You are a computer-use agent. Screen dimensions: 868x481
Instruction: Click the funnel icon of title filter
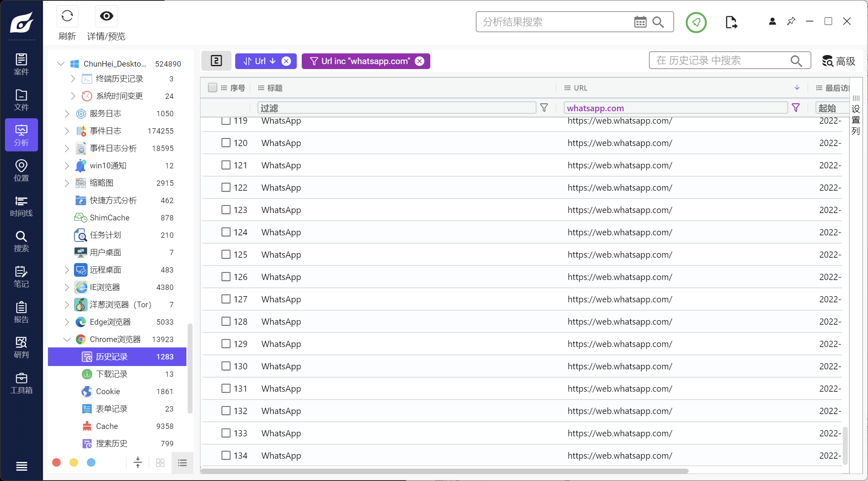point(544,108)
